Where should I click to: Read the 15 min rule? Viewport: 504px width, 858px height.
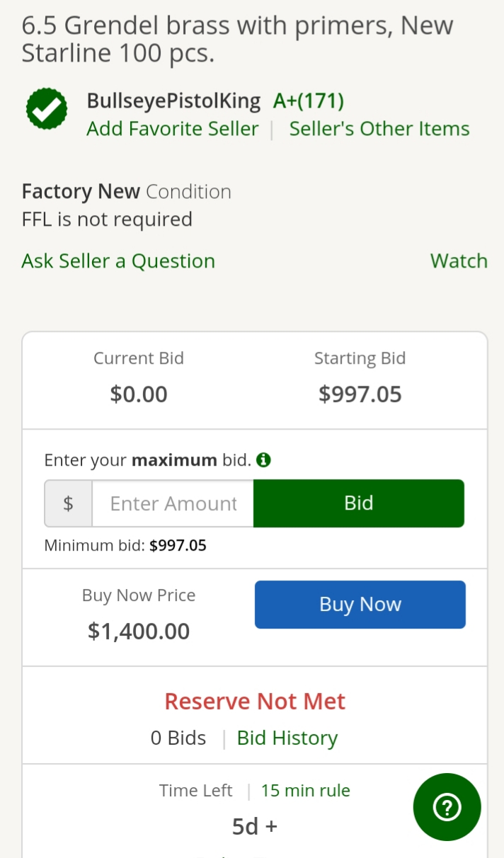(305, 791)
